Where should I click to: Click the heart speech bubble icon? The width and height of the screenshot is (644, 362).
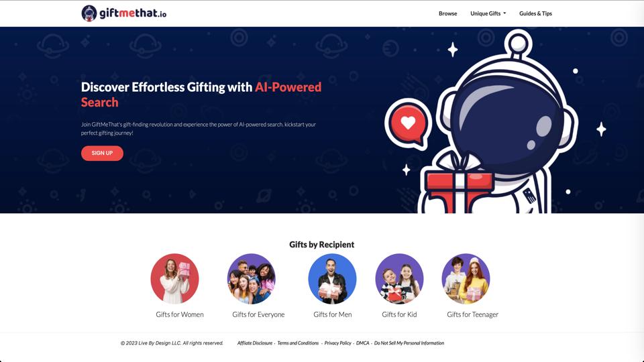(408, 123)
